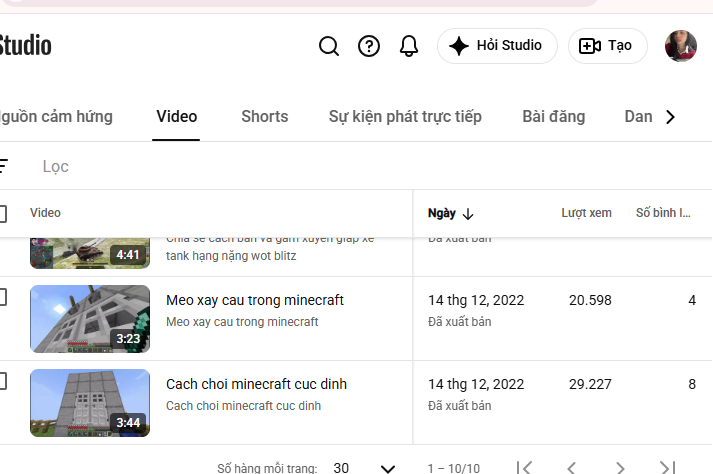Viewport: 713px width, 474px height.
Task: Open the search magnifier icon
Action: [x=329, y=46]
